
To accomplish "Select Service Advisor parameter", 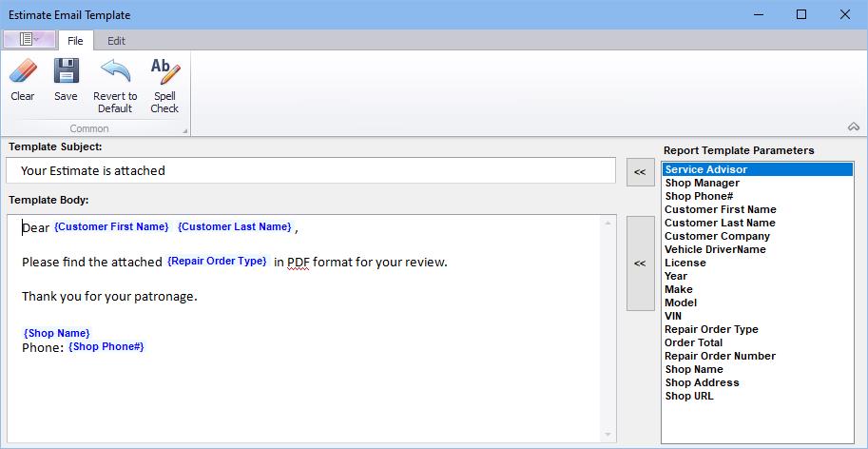I will pos(705,169).
